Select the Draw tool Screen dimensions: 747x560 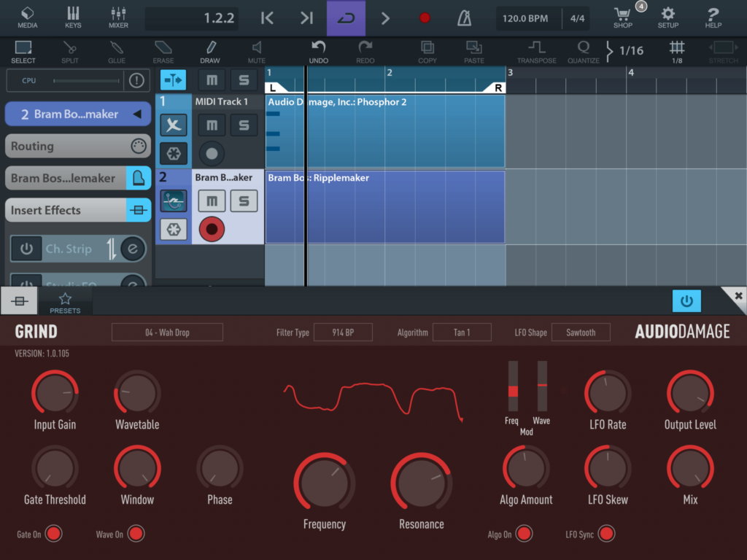tap(210, 51)
